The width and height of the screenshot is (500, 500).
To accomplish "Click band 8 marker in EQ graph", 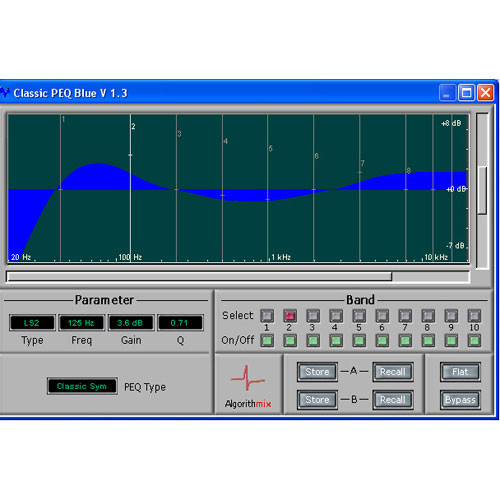I will coord(406,189).
